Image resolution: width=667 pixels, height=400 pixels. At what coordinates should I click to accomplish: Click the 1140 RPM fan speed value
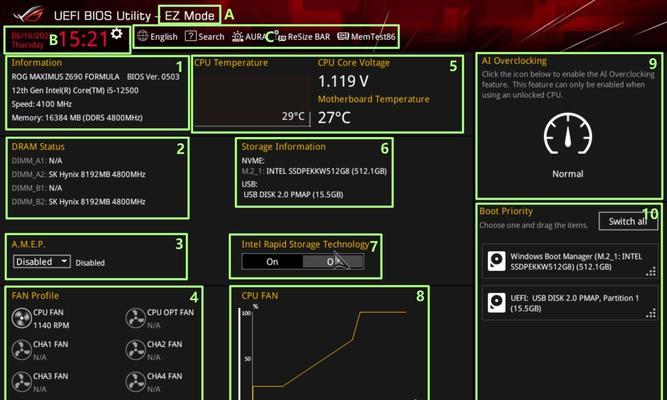(51, 325)
